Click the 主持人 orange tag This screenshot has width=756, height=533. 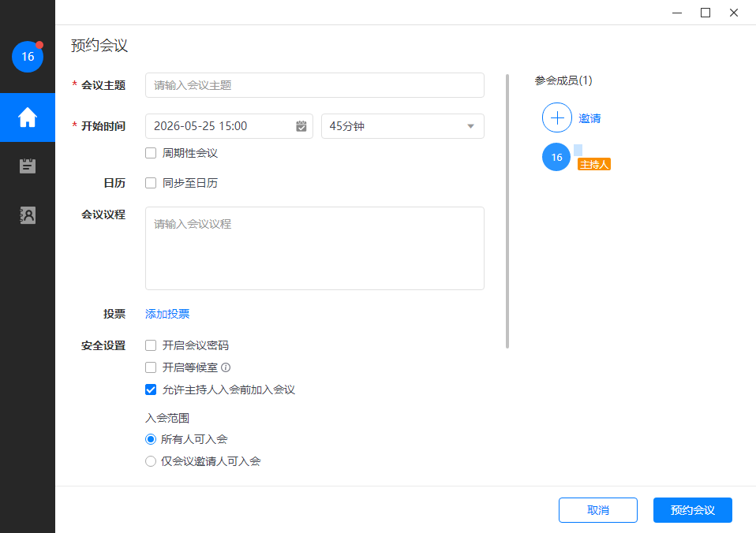point(594,165)
